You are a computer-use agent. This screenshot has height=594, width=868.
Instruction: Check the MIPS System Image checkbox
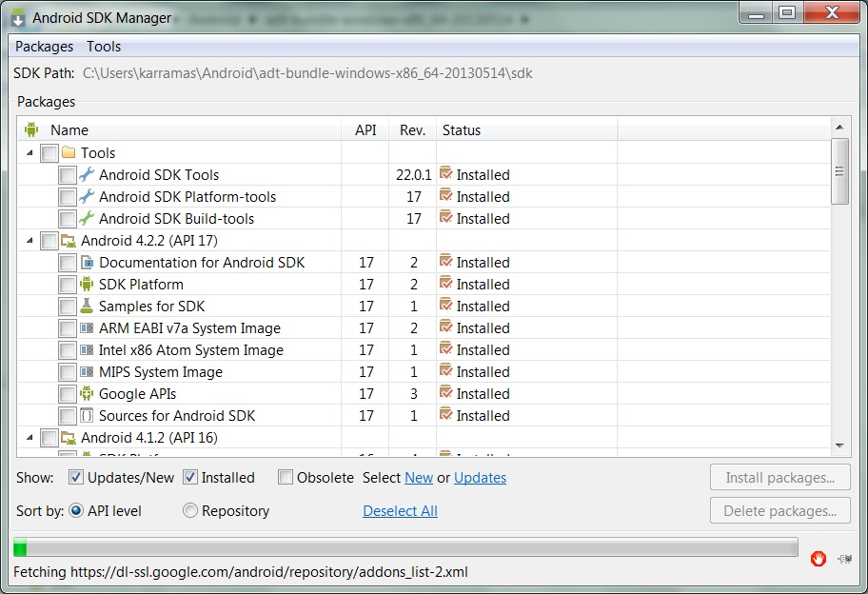pyautogui.click(x=67, y=372)
